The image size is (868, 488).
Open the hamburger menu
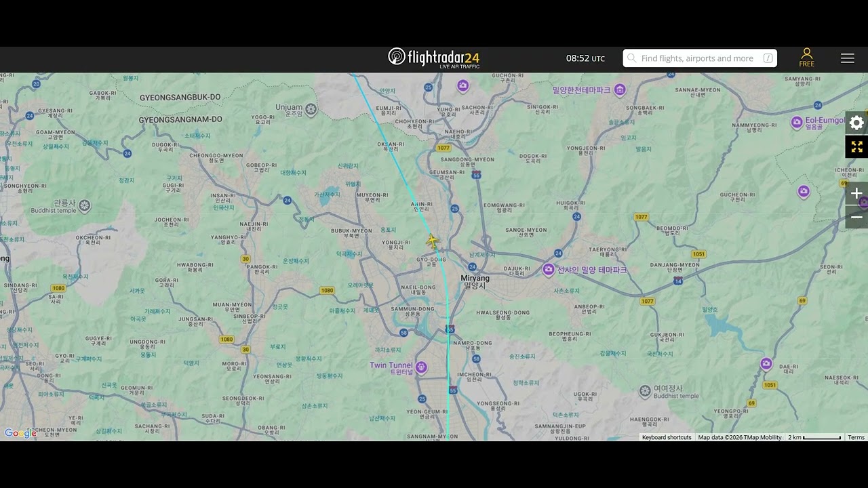(x=848, y=58)
